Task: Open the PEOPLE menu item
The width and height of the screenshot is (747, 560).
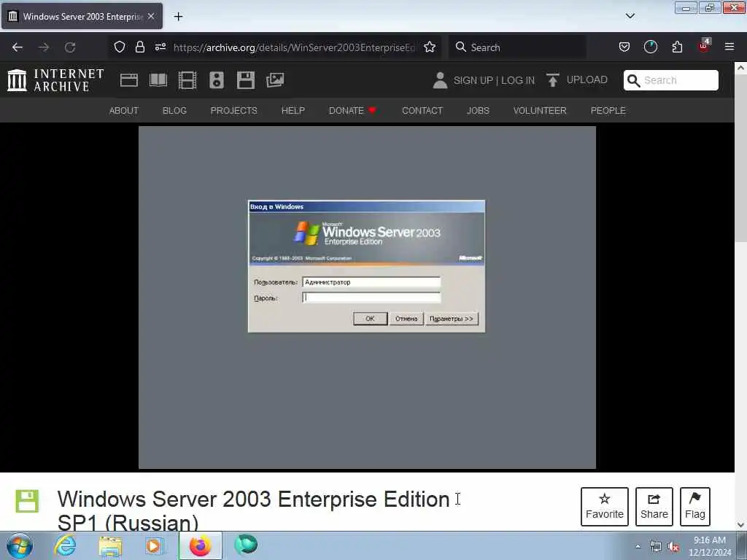Action: point(608,111)
